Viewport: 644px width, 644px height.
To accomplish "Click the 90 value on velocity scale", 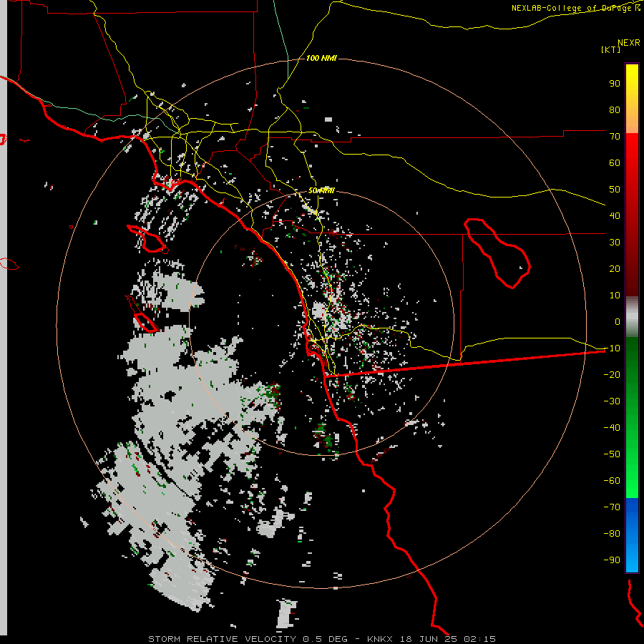I will [615, 84].
